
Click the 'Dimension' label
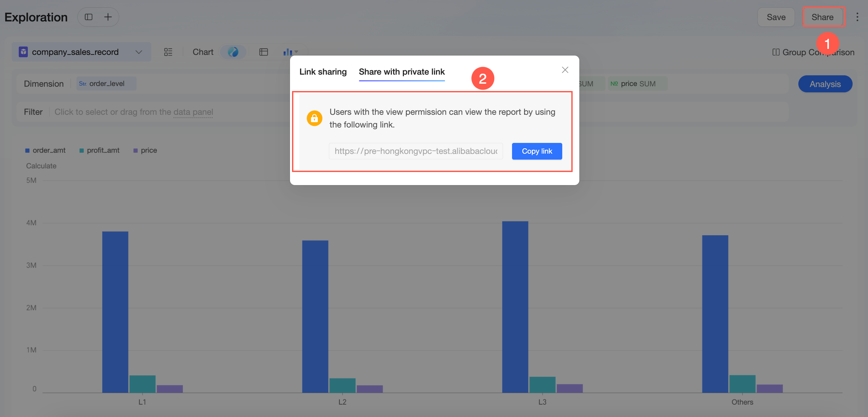tap(44, 84)
